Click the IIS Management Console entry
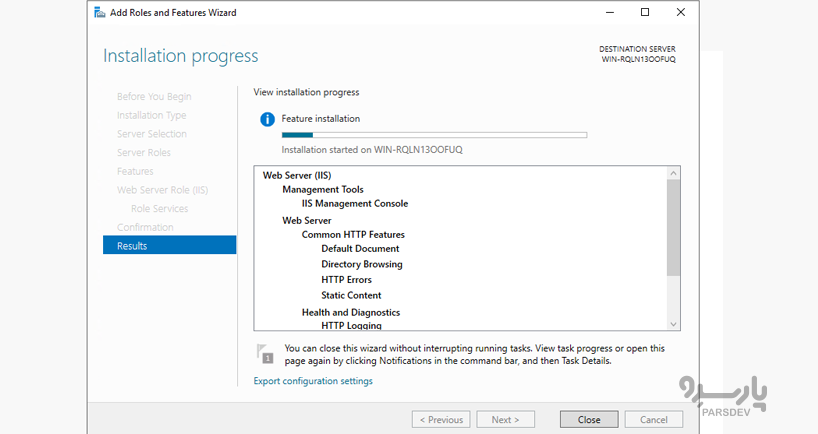818x434 pixels. coord(355,203)
